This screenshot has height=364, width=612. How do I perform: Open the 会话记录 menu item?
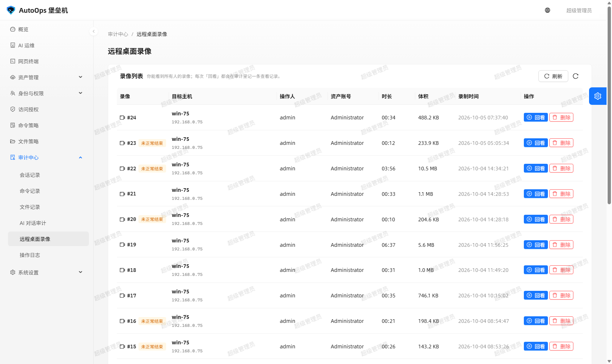click(x=48, y=175)
